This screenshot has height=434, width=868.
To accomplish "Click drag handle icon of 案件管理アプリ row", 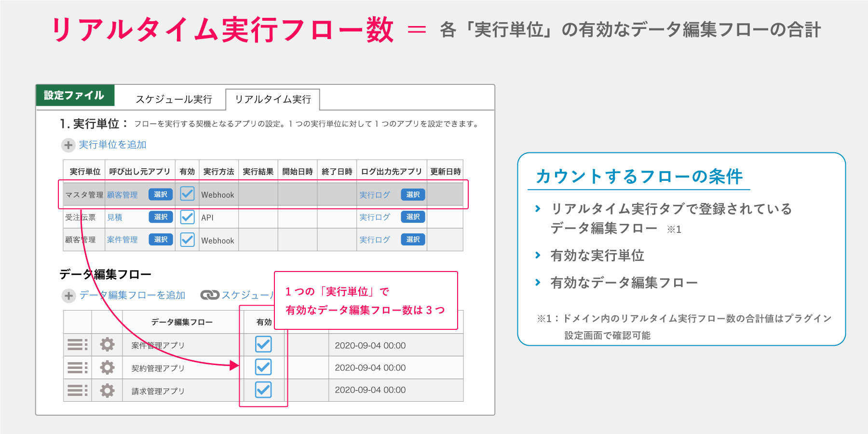I will point(77,345).
